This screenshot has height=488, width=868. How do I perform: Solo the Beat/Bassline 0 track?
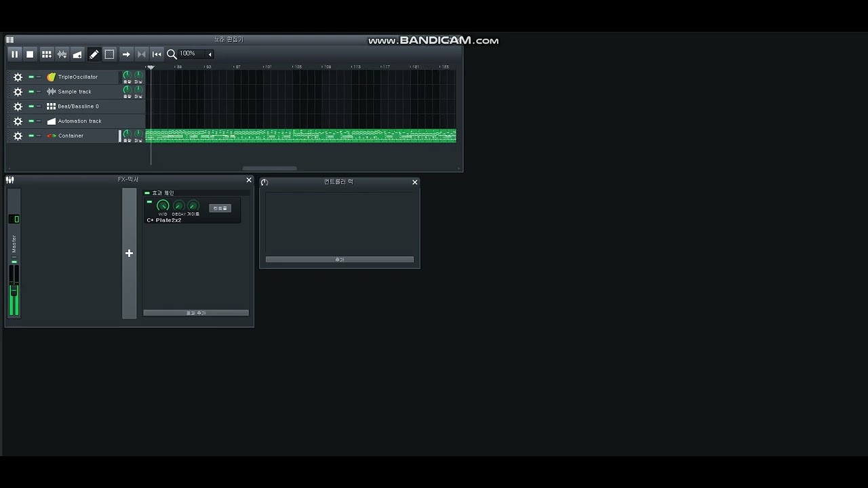pyautogui.click(x=39, y=106)
